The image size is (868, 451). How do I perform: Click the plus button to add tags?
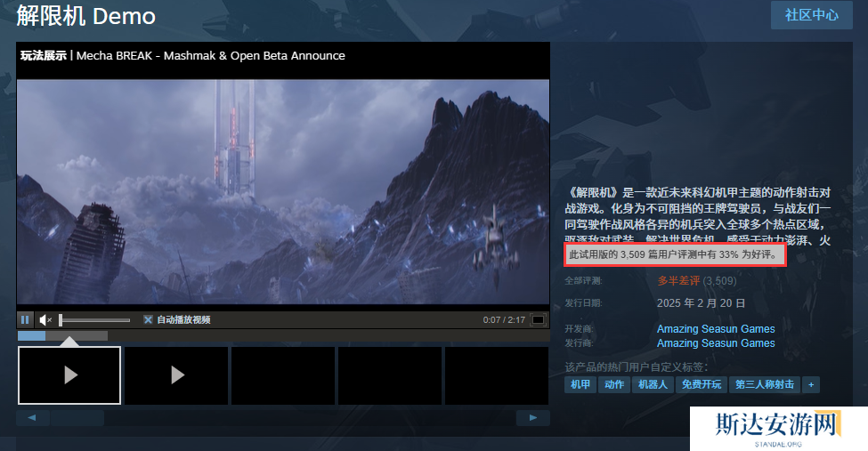[x=810, y=384]
